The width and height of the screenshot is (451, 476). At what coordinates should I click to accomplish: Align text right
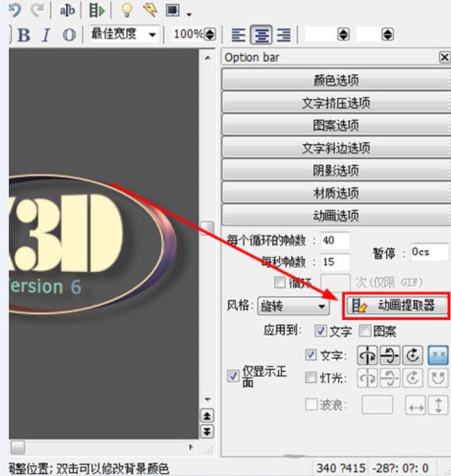[x=284, y=35]
